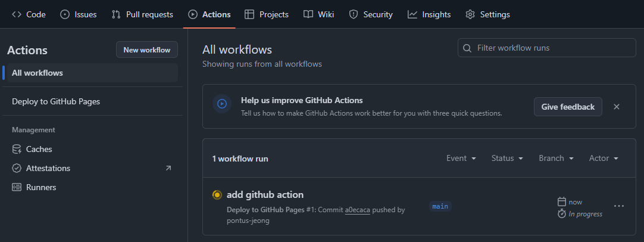Click the Give feedback button
The width and height of the screenshot is (644, 242).
(568, 107)
